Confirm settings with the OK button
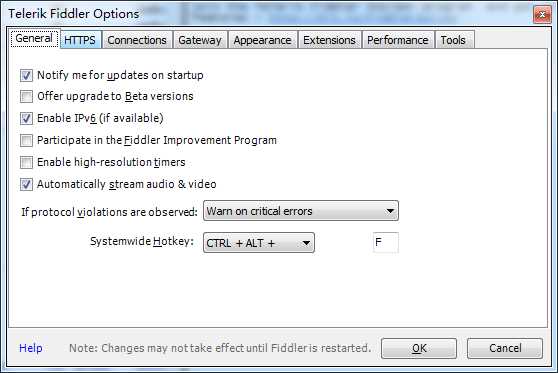The height and width of the screenshot is (373, 558). (x=419, y=348)
